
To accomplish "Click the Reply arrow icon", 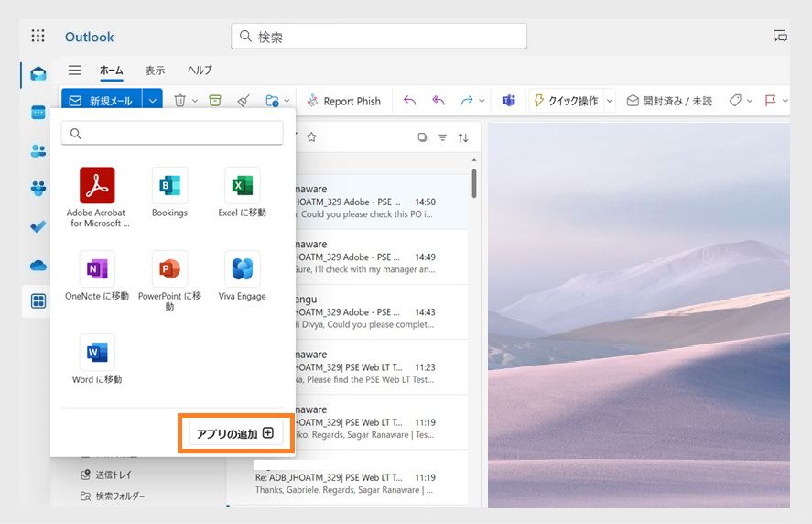I will pyautogui.click(x=409, y=101).
